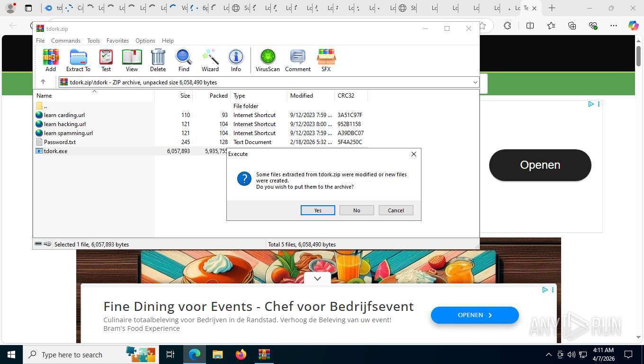Click the Find toolbar icon

184,60
